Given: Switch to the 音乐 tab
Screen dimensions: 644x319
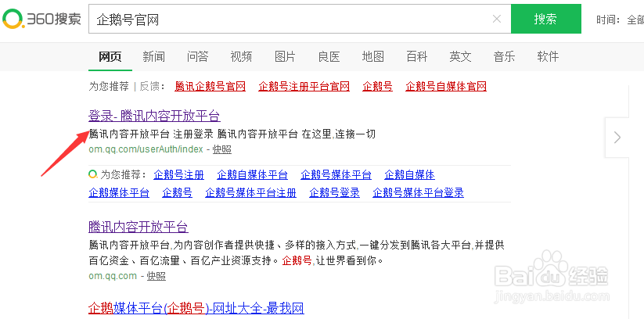Looking at the screenshot, I should coord(505,56).
